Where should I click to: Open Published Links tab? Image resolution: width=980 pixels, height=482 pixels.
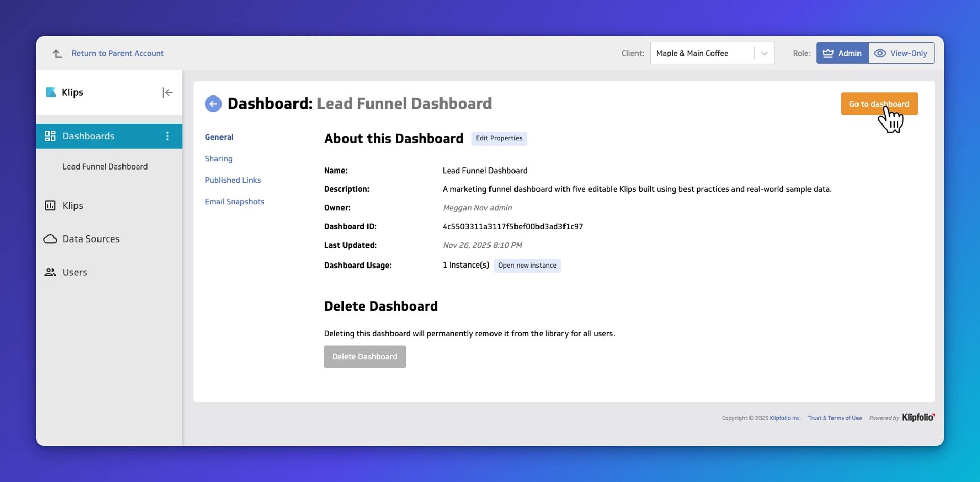tap(233, 180)
